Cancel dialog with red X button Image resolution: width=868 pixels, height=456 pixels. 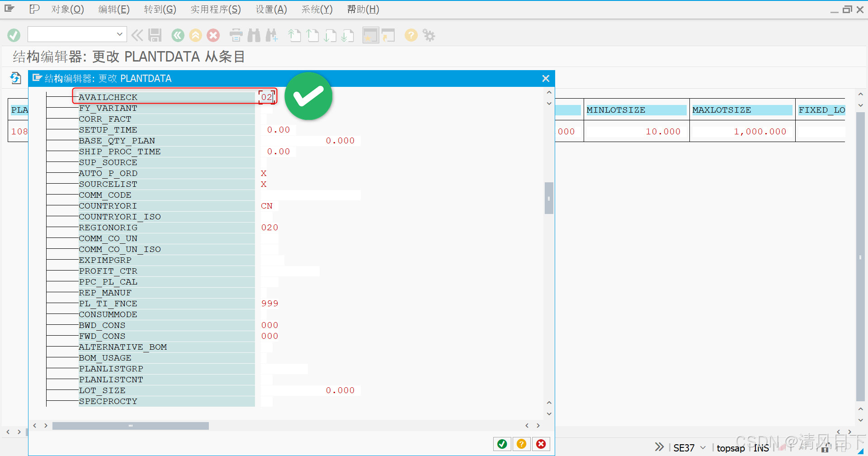click(x=541, y=444)
